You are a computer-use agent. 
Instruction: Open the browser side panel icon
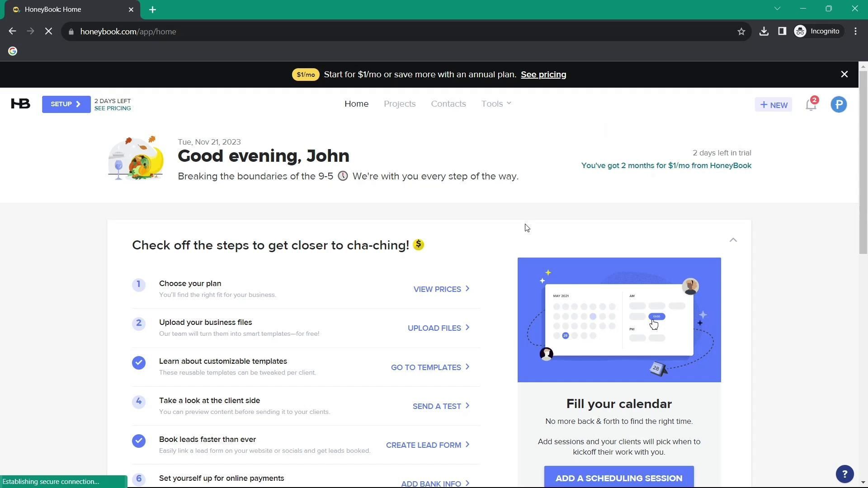pyautogui.click(x=782, y=32)
